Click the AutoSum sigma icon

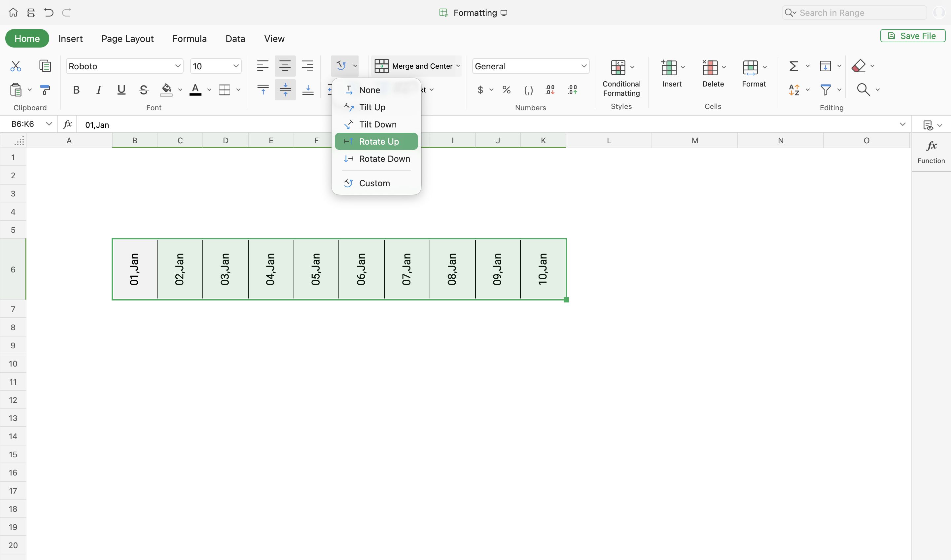[x=793, y=66]
